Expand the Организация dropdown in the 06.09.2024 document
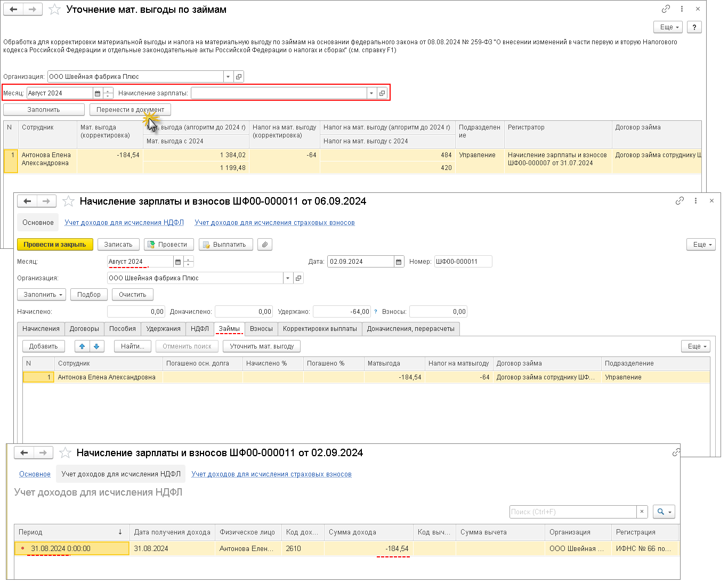Viewport: 728px width, 583px height. [288, 278]
